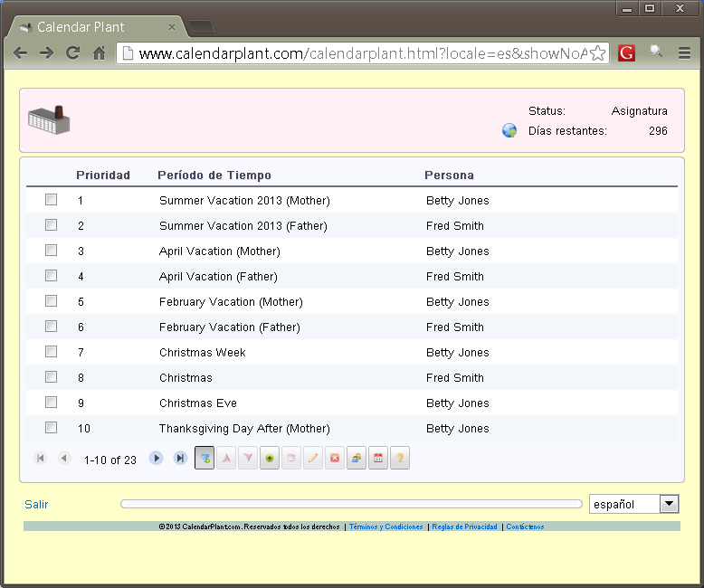This screenshot has height=588, width=704.
Task: Click the green add record icon
Action: click(270, 459)
